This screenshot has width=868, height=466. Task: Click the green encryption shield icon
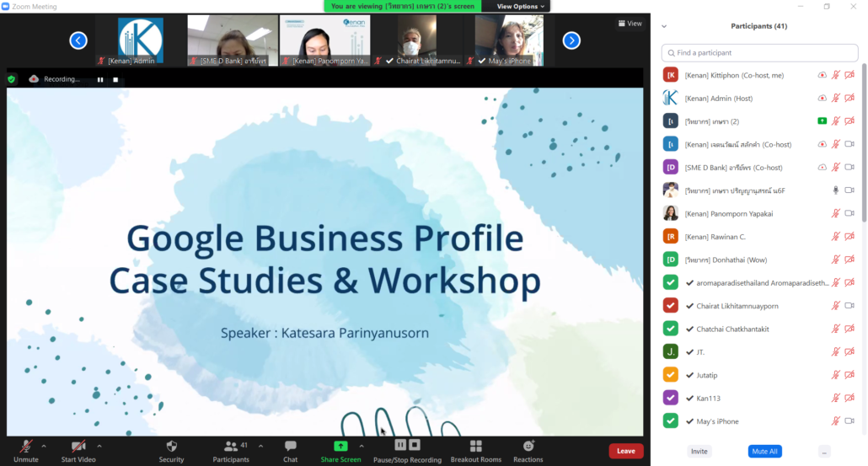pos(12,79)
